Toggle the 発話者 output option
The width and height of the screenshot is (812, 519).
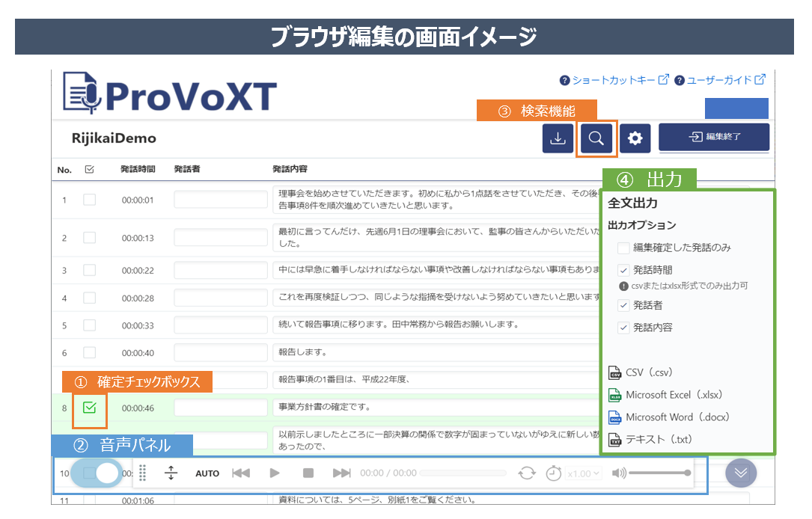[x=623, y=305]
